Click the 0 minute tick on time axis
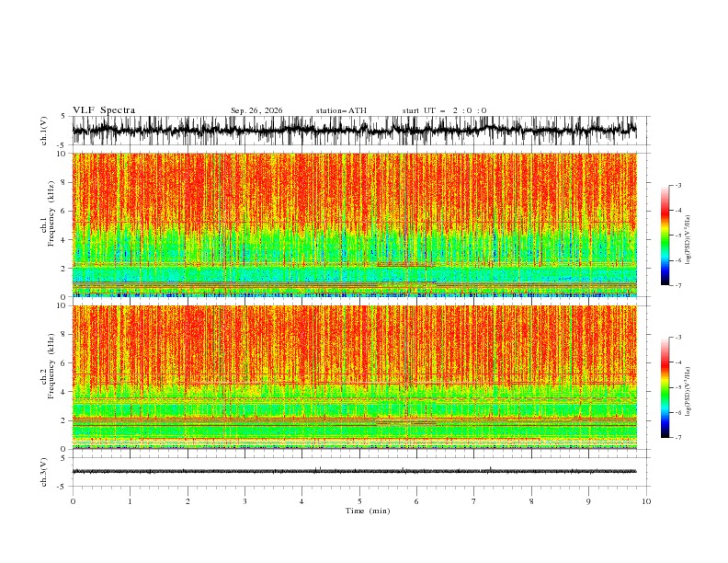Image resolution: width=728 pixels, height=563 pixels. [x=73, y=501]
